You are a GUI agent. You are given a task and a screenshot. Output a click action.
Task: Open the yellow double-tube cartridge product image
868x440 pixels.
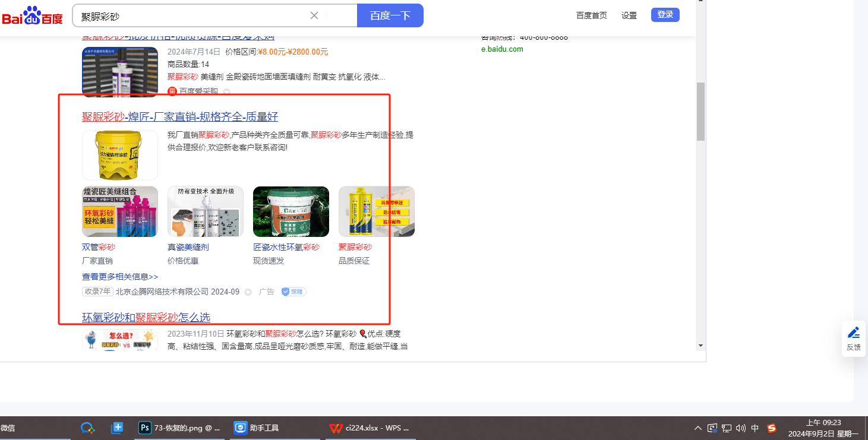pos(377,211)
